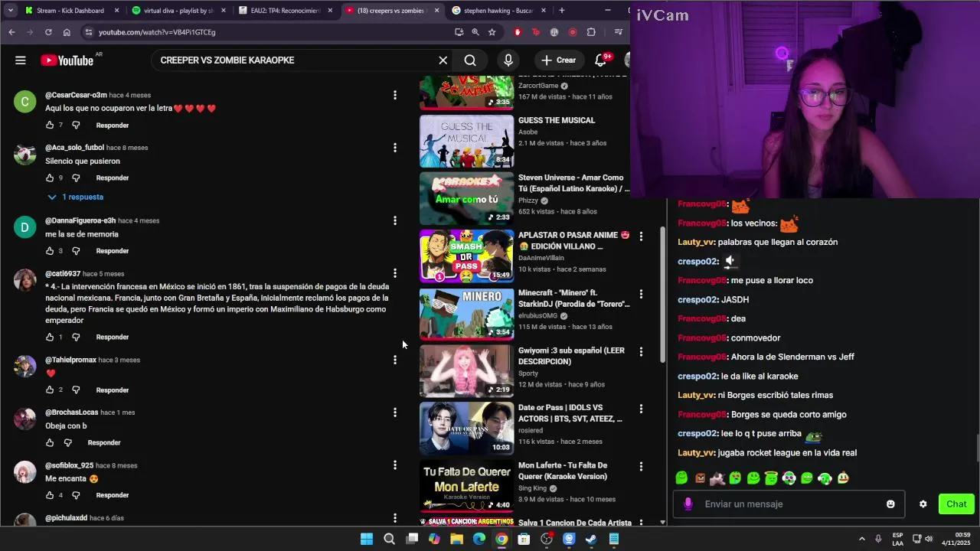This screenshot has height=551, width=980.
Task: Select the angry brown-face emote in the chat row
Action: coord(700,478)
